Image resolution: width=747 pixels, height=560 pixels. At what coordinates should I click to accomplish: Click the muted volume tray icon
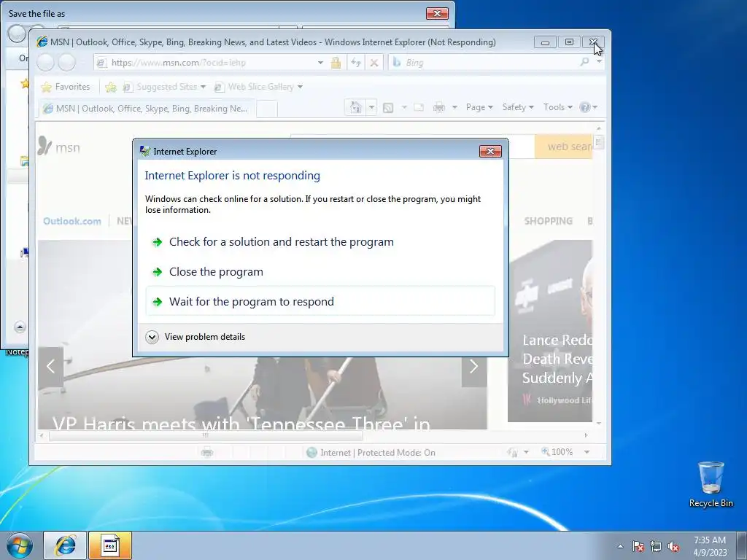(673, 547)
